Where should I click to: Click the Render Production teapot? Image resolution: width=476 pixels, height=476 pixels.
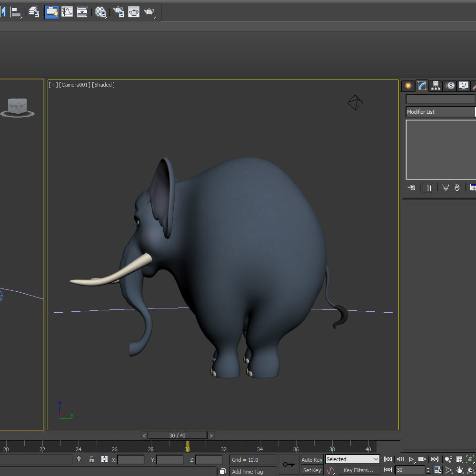point(149,12)
